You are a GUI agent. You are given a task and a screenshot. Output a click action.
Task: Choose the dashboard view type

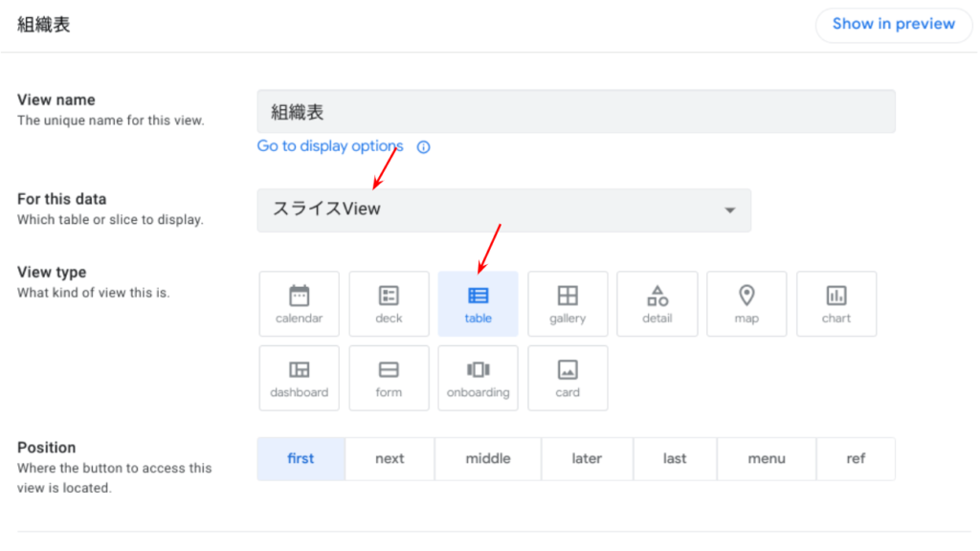tap(299, 378)
